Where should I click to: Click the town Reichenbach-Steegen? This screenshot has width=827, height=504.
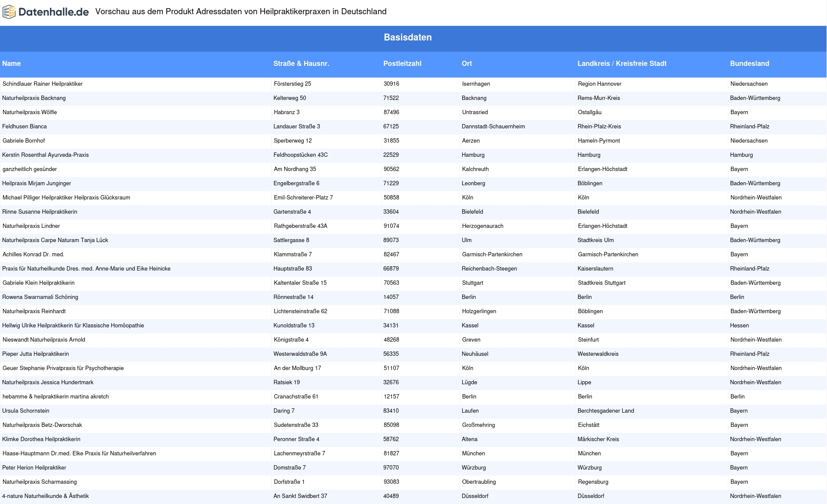(x=489, y=269)
